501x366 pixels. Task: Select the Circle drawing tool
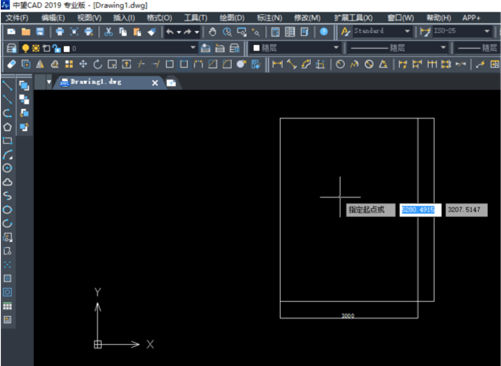[x=7, y=168]
